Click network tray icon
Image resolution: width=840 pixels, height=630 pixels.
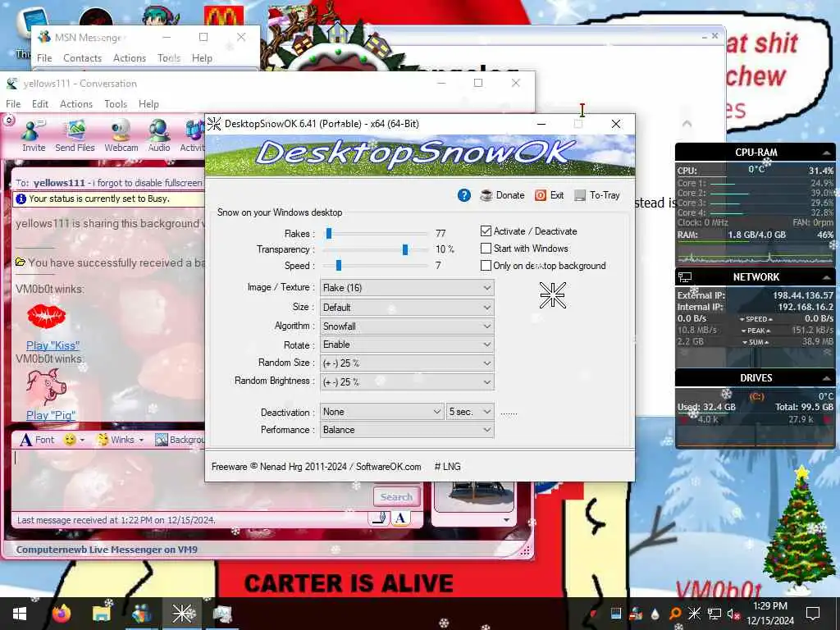click(714, 614)
